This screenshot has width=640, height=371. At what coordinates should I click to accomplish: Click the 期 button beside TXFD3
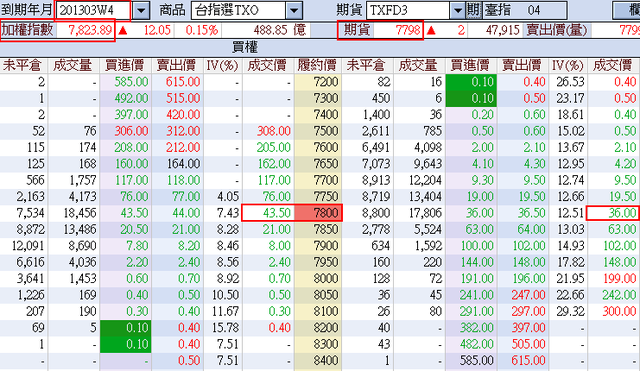(473, 10)
